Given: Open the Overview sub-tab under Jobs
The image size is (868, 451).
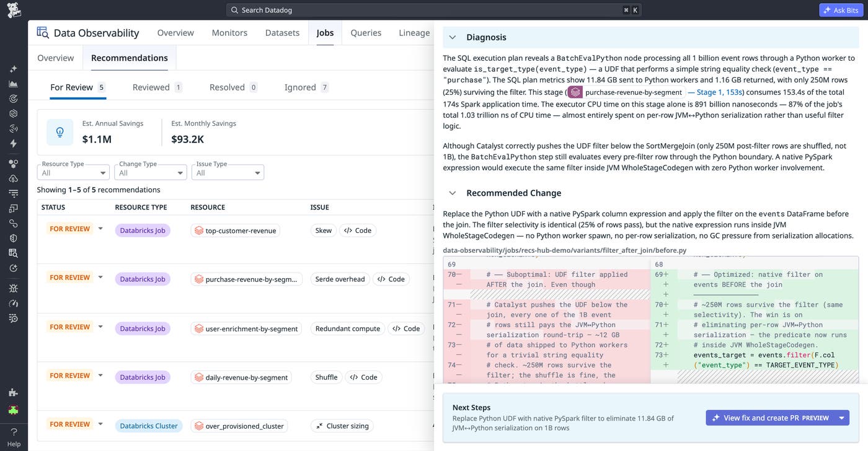Looking at the screenshot, I should click(55, 58).
